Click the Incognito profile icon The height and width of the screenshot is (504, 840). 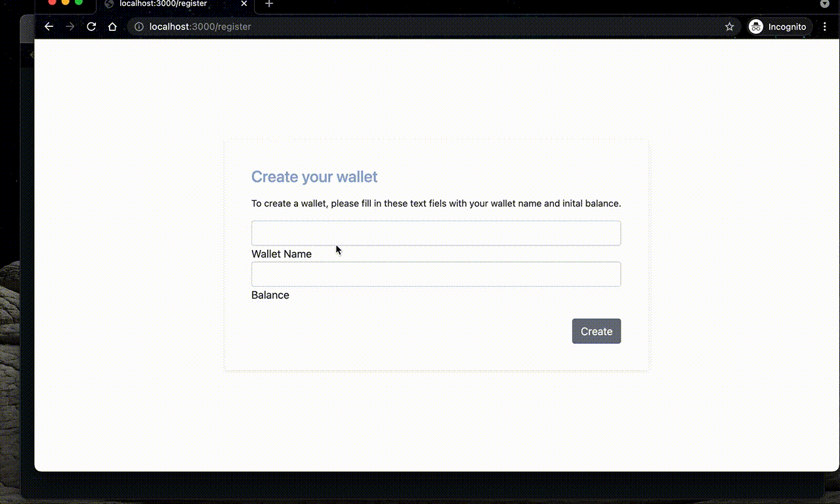pyautogui.click(x=756, y=27)
